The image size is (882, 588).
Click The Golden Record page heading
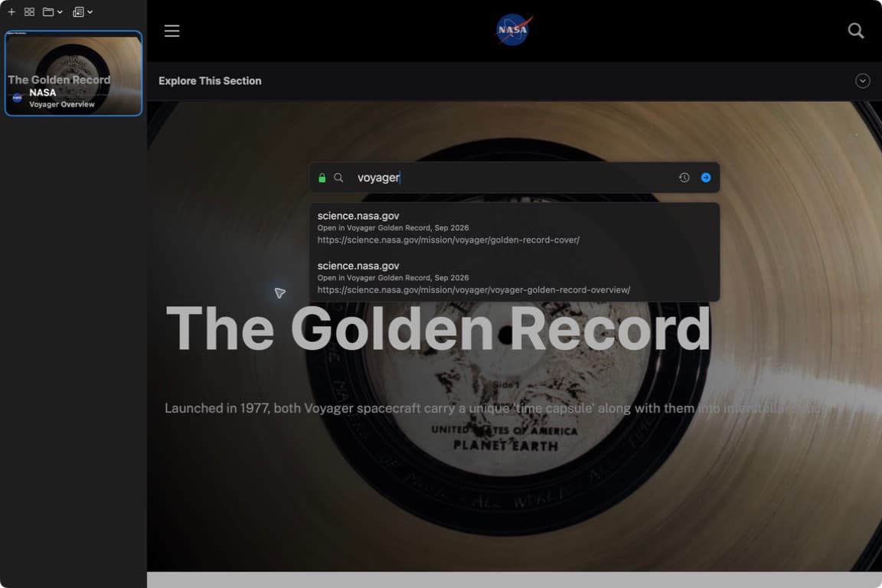coord(438,329)
